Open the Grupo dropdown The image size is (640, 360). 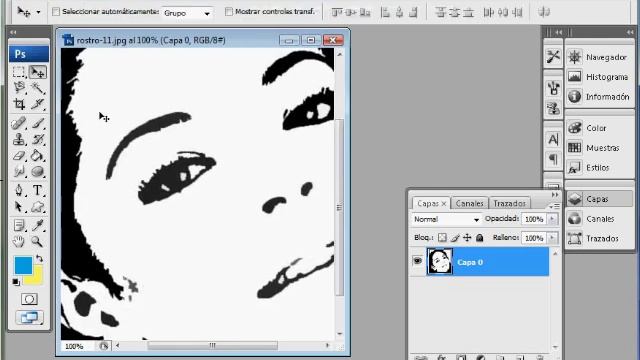(x=187, y=13)
